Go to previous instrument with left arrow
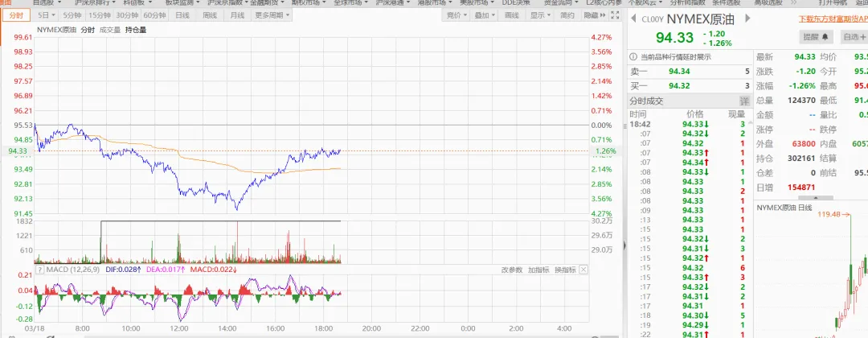This screenshot has height=338, width=868. [634, 19]
